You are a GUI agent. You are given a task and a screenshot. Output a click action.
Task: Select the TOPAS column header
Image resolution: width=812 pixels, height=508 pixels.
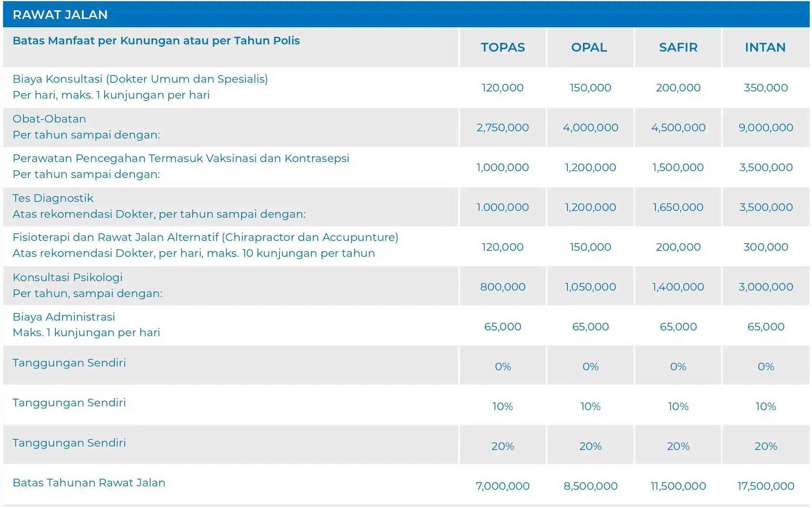tap(503, 47)
